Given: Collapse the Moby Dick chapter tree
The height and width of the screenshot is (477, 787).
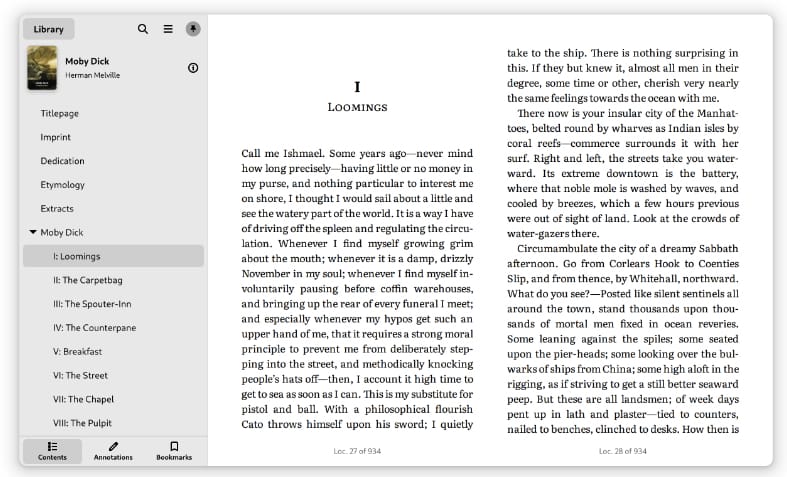Looking at the screenshot, I should [33, 232].
